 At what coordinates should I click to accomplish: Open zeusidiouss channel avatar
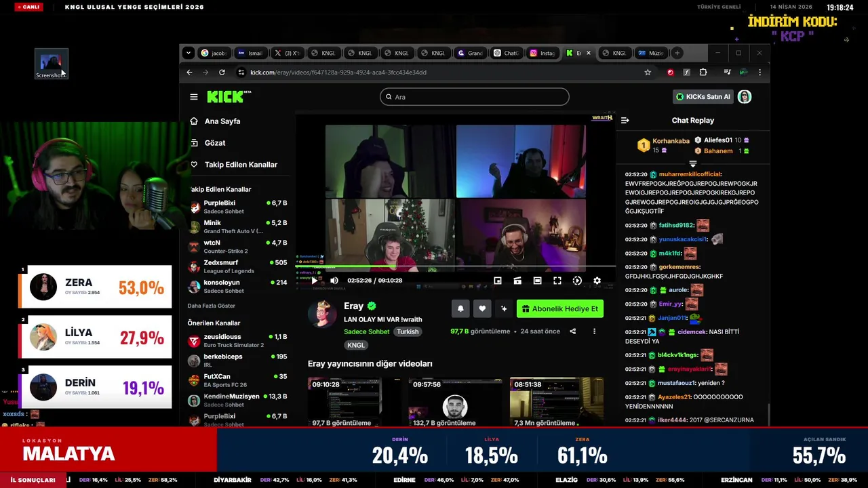click(x=194, y=341)
